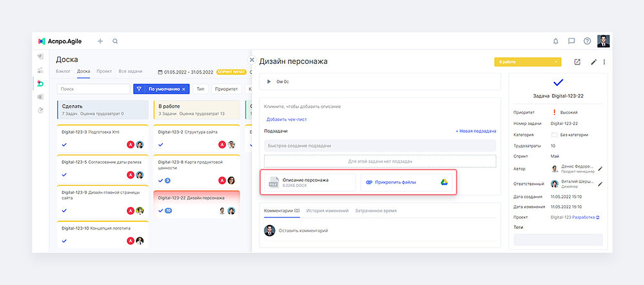Click assignee name Виталий Шерш…
Image resolution: width=644 pixels, height=285 pixels.
click(578, 182)
